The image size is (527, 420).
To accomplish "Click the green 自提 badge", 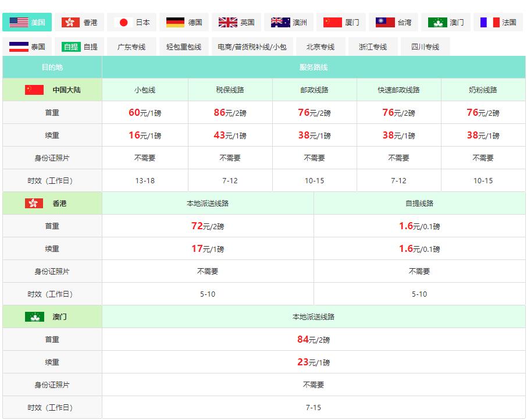I will pyautogui.click(x=71, y=47).
